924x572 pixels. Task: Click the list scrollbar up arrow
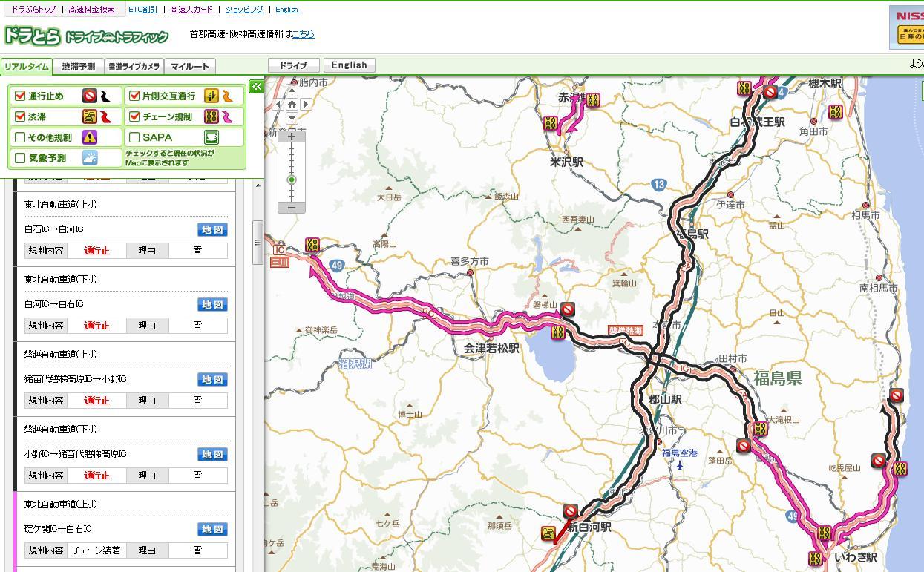pyautogui.click(x=258, y=185)
